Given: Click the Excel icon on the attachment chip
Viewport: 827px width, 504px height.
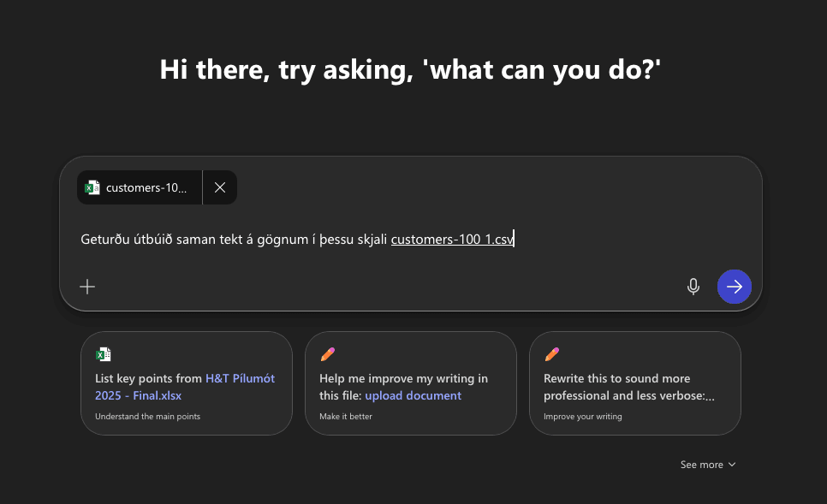Looking at the screenshot, I should tap(92, 187).
